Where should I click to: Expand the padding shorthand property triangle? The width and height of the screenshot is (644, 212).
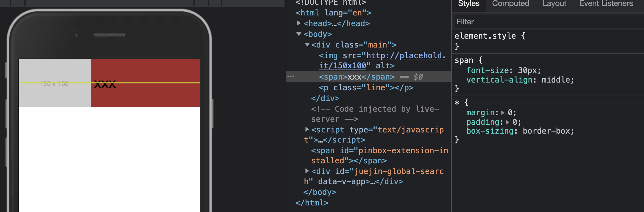pyautogui.click(x=507, y=122)
